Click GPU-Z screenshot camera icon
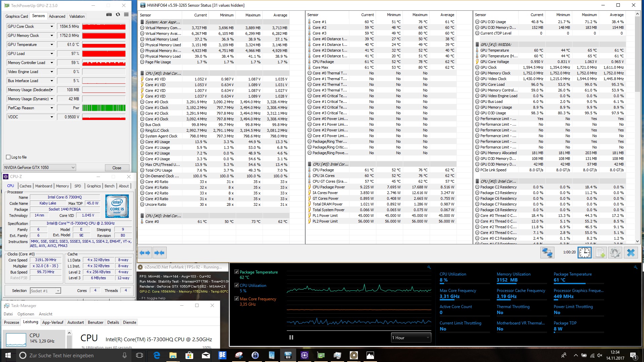Viewport: 644px width, 362px height. coord(109,15)
